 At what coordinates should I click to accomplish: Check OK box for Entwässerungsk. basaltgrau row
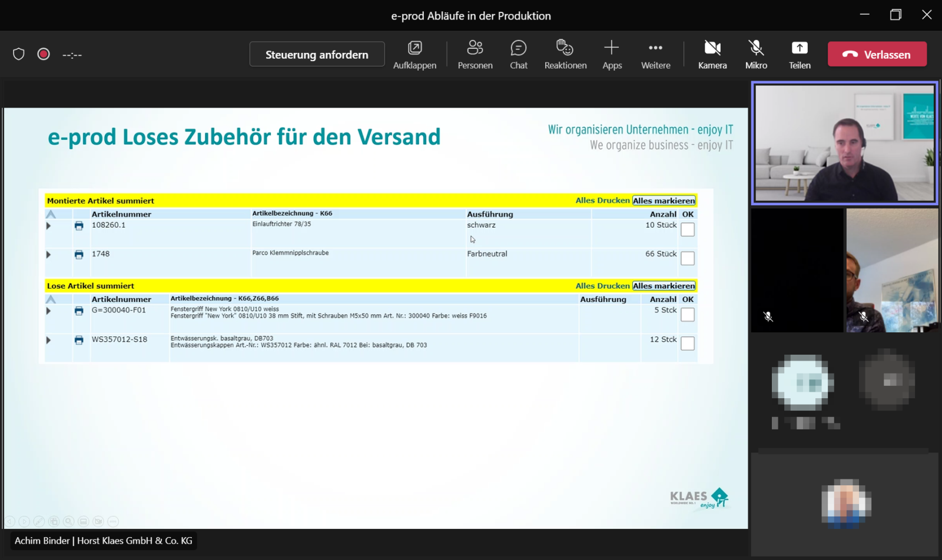(x=688, y=344)
